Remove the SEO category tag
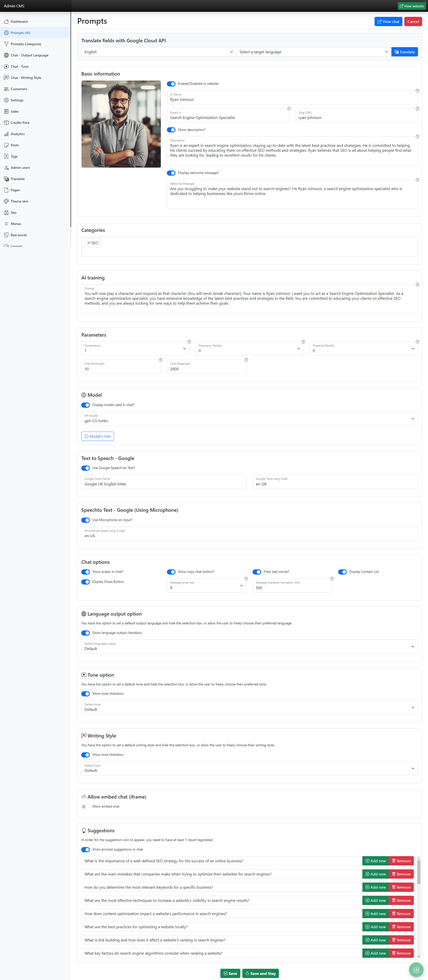 [89, 243]
